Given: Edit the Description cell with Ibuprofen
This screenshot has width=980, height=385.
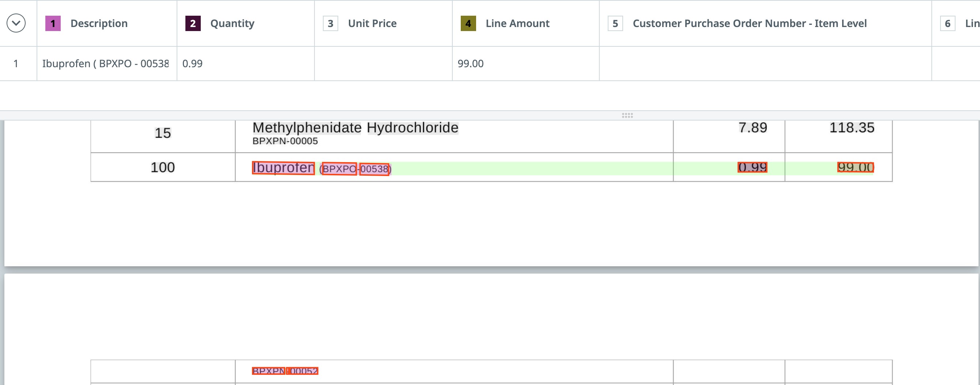Looking at the screenshot, I should 107,64.
